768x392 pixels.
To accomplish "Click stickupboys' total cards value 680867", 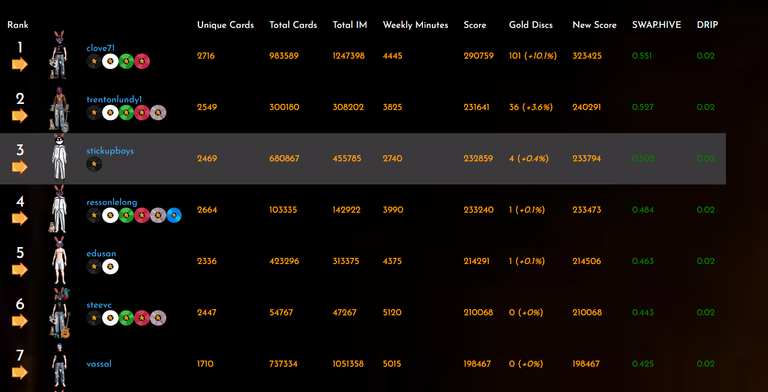I will [x=284, y=159].
